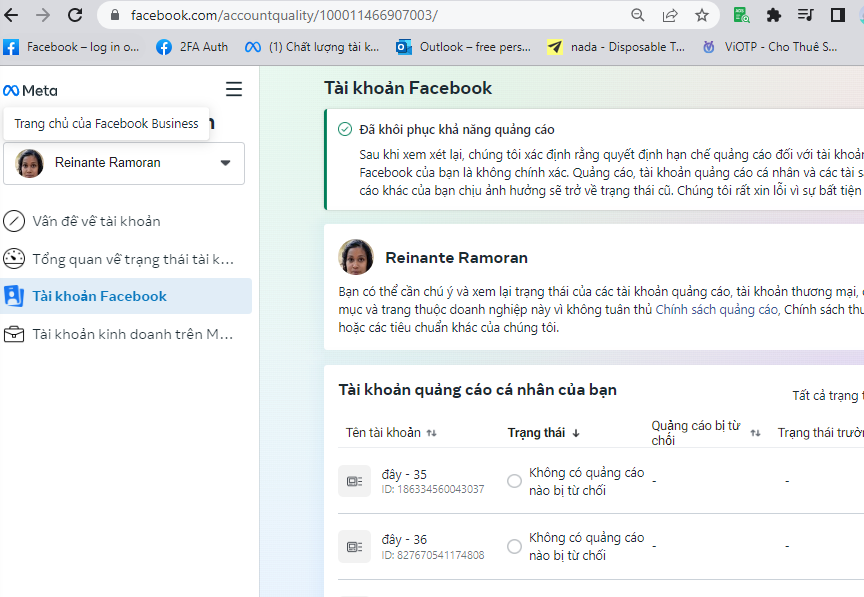Click the Tài khoản quảng cáo cá nhân của bạn heading
The image size is (864, 597).
pyautogui.click(x=477, y=390)
